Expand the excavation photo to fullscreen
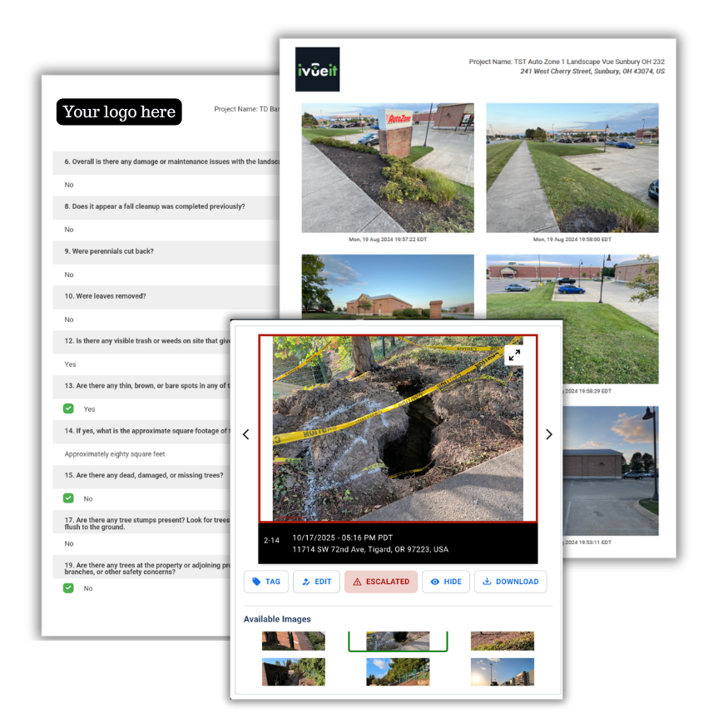This screenshot has width=728, height=728. click(514, 355)
